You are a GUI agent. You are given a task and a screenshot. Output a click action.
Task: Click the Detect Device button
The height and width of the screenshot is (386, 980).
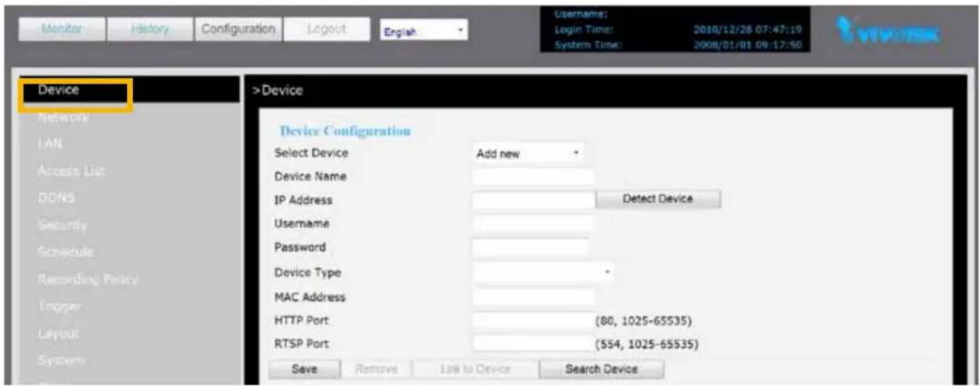pyautogui.click(x=657, y=199)
